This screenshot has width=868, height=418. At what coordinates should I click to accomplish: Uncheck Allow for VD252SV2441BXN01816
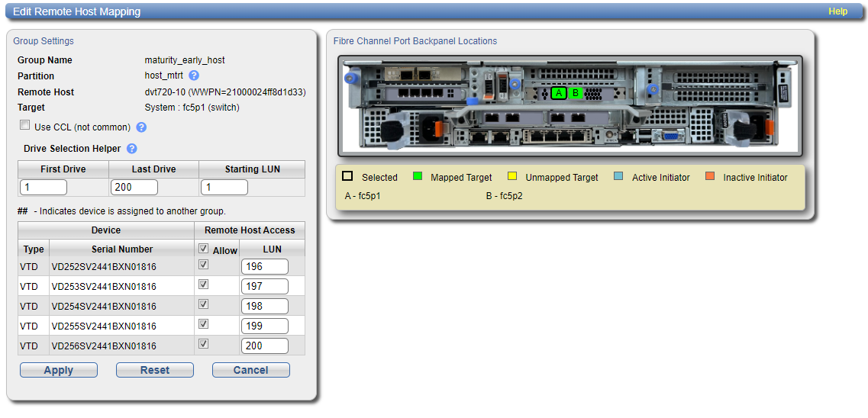point(203,265)
